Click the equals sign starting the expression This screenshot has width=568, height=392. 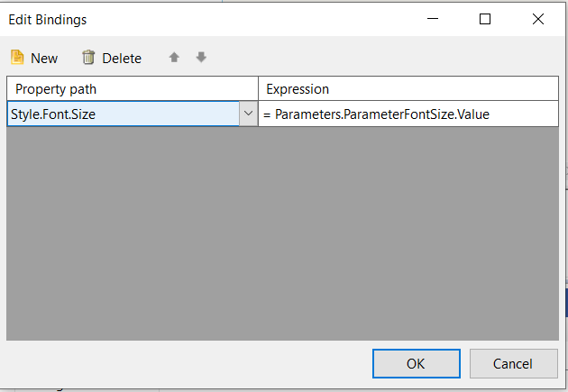coord(267,115)
